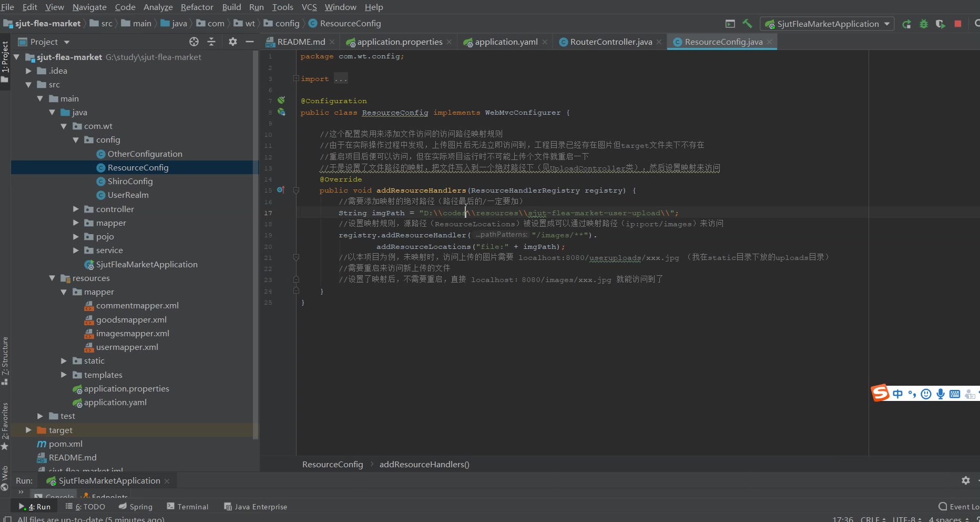Click the override gutter marker on line 15
980x522 pixels.
(x=281, y=190)
